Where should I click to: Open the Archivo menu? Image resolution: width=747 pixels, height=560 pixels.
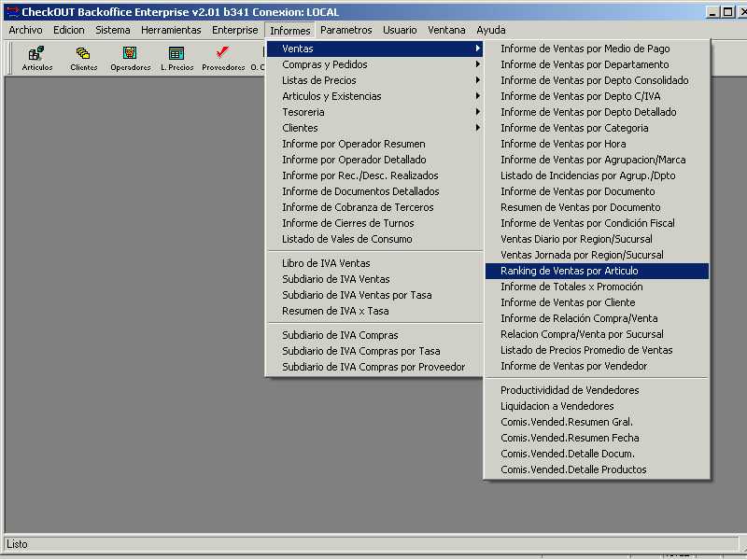point(25,30)
